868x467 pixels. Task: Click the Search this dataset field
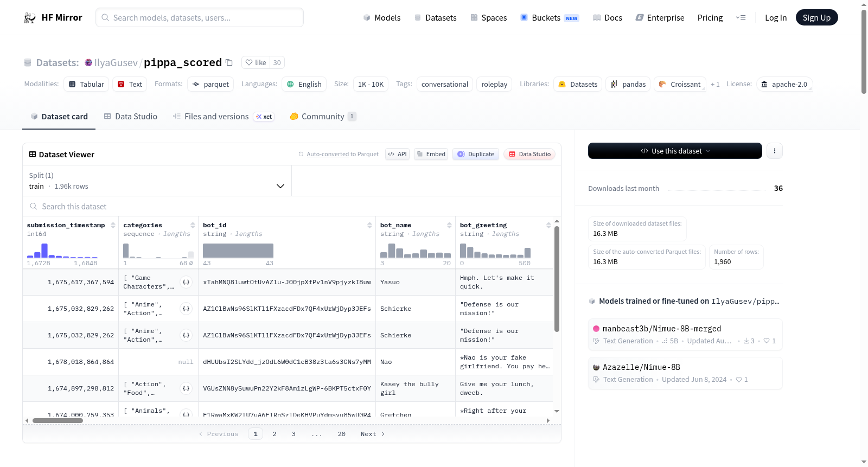292,207
